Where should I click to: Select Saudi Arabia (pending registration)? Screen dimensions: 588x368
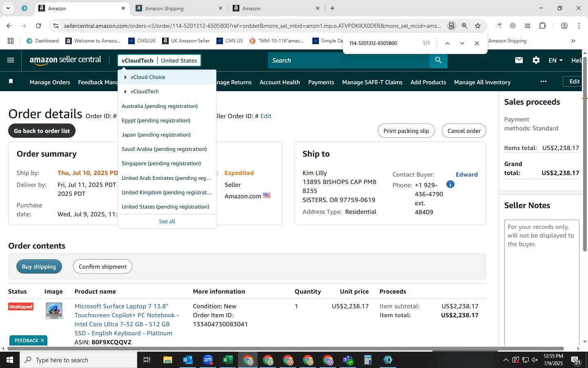164,149
